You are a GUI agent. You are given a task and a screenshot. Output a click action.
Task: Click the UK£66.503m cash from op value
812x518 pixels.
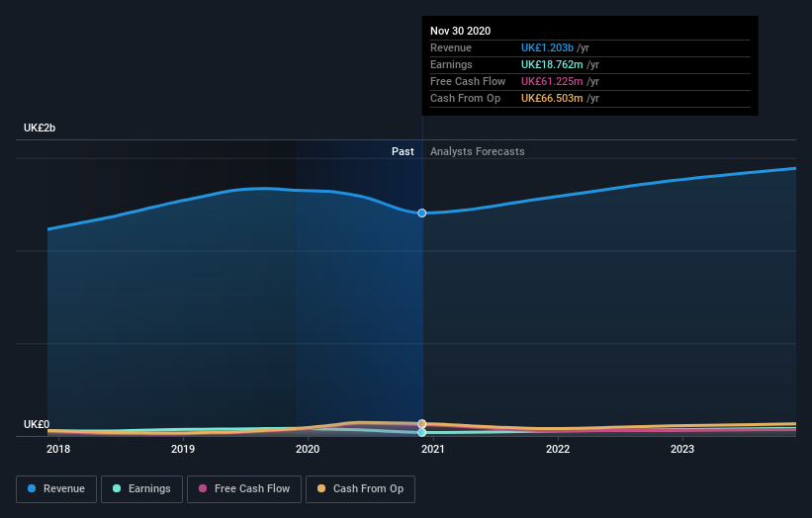pyautogui.click(x=552, y=98)
